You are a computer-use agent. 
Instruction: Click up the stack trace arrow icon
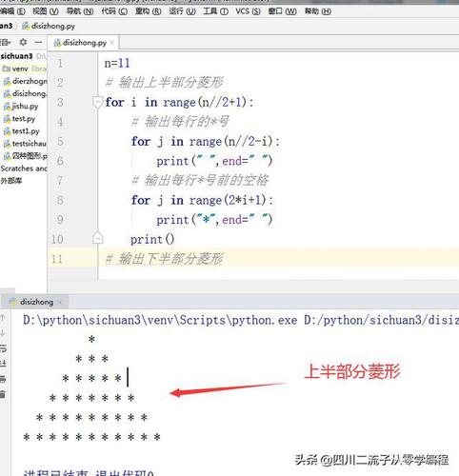click(3, 318)
